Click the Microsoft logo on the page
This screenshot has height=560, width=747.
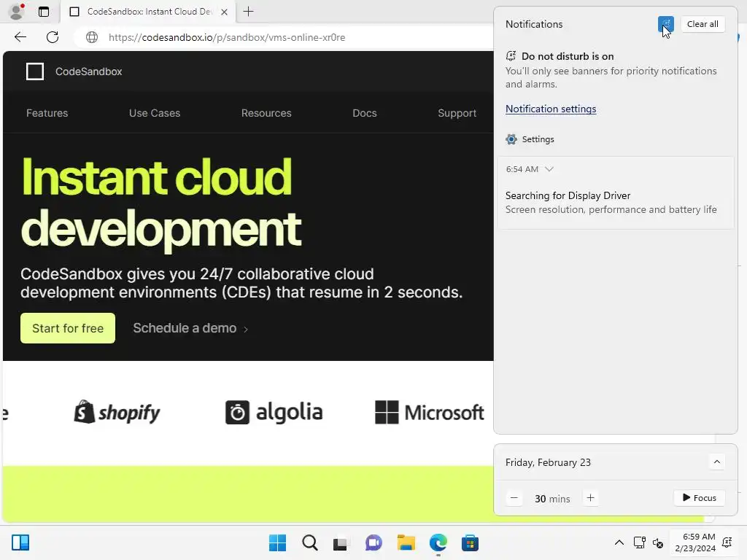click(429, 413)
